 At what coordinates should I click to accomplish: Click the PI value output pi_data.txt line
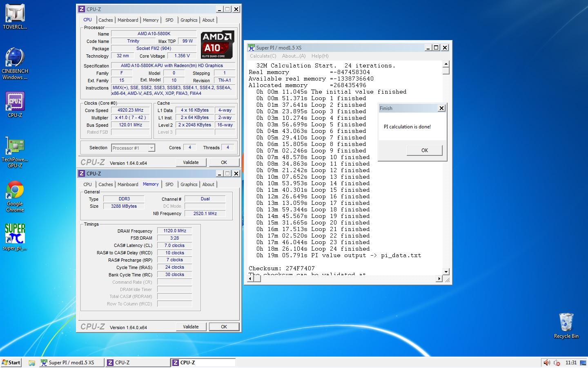(x=339, y=255)
